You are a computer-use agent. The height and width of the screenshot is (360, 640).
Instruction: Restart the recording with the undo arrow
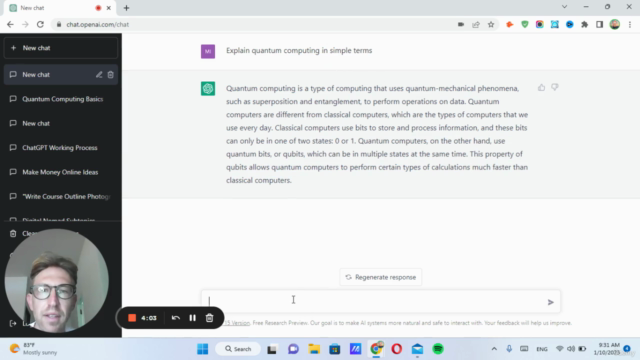(176, 318)
